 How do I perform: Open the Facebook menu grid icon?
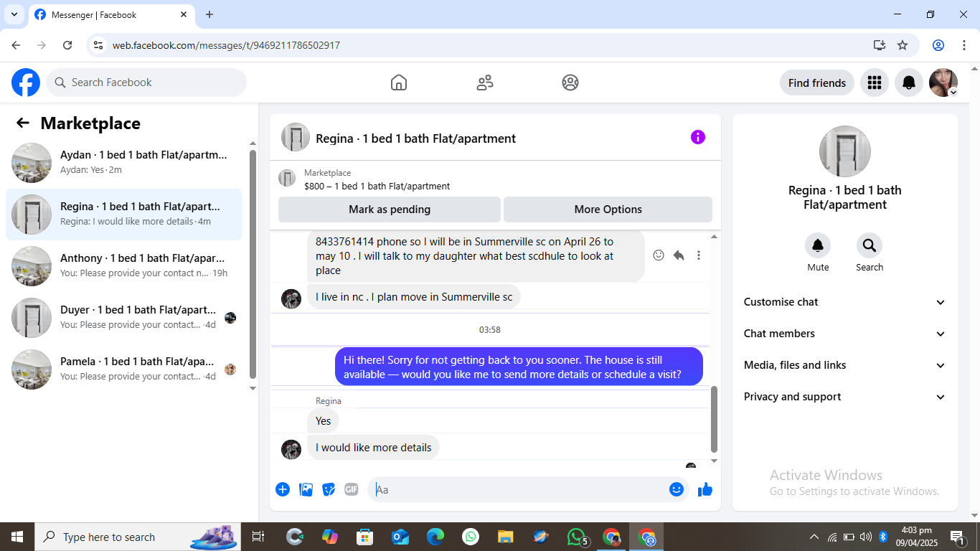pyautogui.click(x=874, y=83)
